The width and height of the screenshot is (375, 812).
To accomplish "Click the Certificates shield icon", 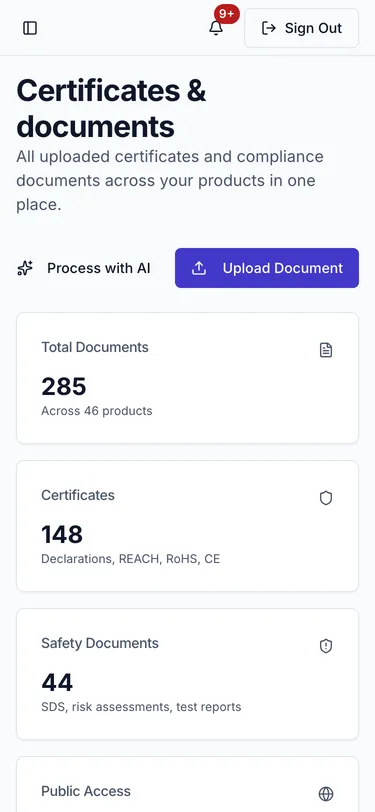I will [x=326, y=498].
